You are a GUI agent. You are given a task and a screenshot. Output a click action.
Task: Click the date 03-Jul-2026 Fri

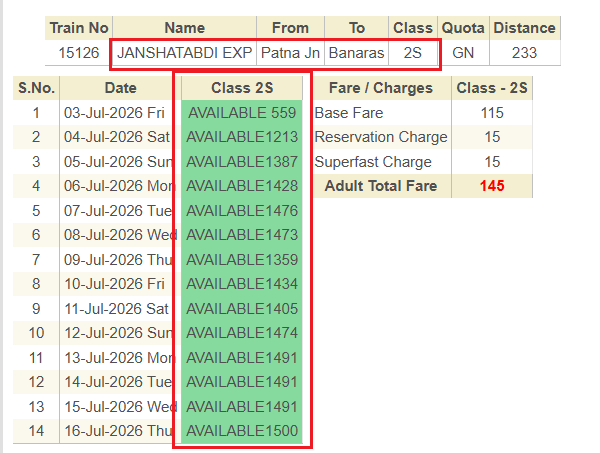click(x=114, y=113)
